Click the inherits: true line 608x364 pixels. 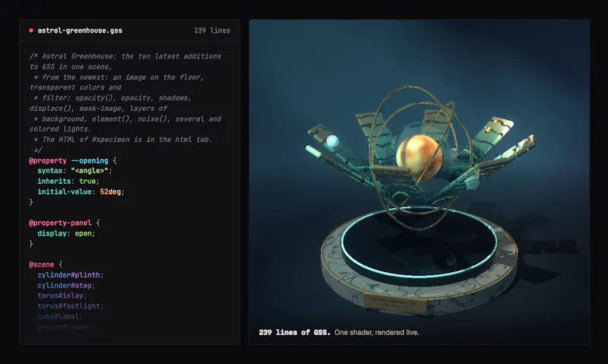68,181
